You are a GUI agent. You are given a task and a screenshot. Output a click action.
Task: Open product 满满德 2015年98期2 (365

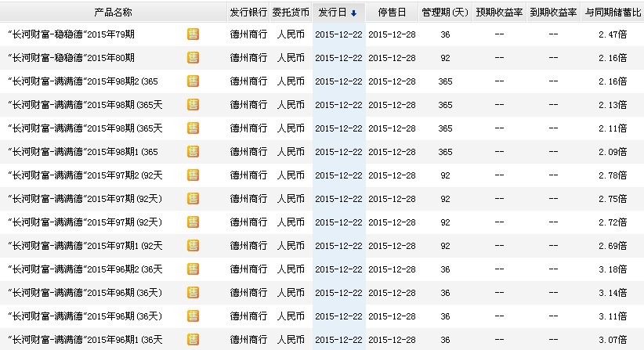click(83, 81)
